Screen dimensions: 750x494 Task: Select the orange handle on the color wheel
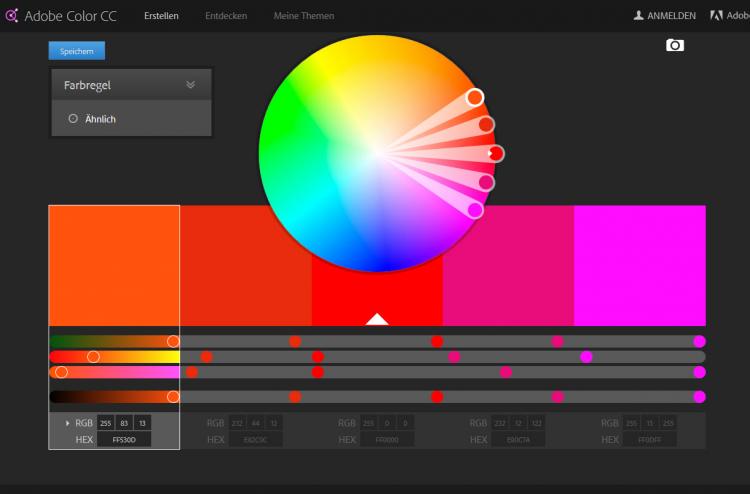click(x=475, y=97)
